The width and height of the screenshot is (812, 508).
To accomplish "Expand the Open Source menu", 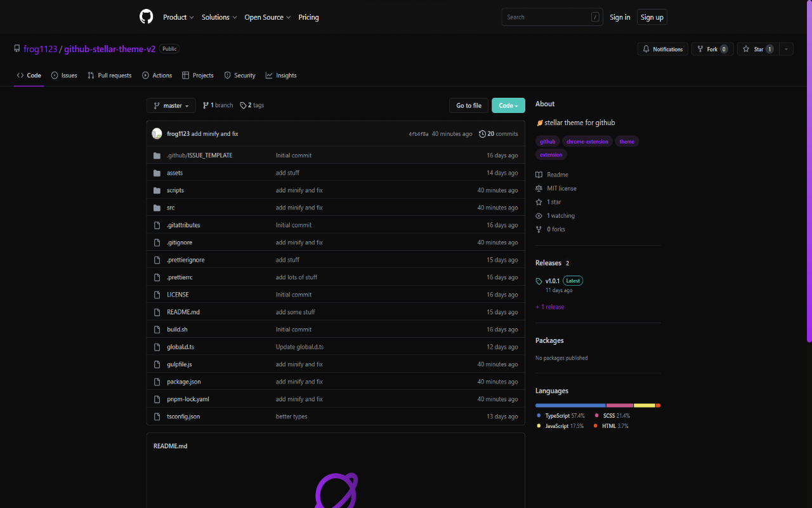I will [268, 17].
